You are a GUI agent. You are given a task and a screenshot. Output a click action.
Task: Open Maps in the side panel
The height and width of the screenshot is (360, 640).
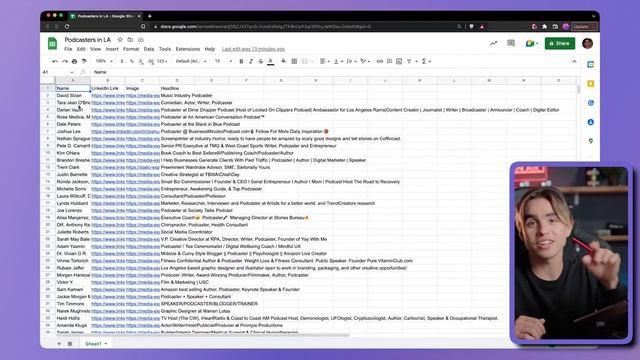click(590, 141)
